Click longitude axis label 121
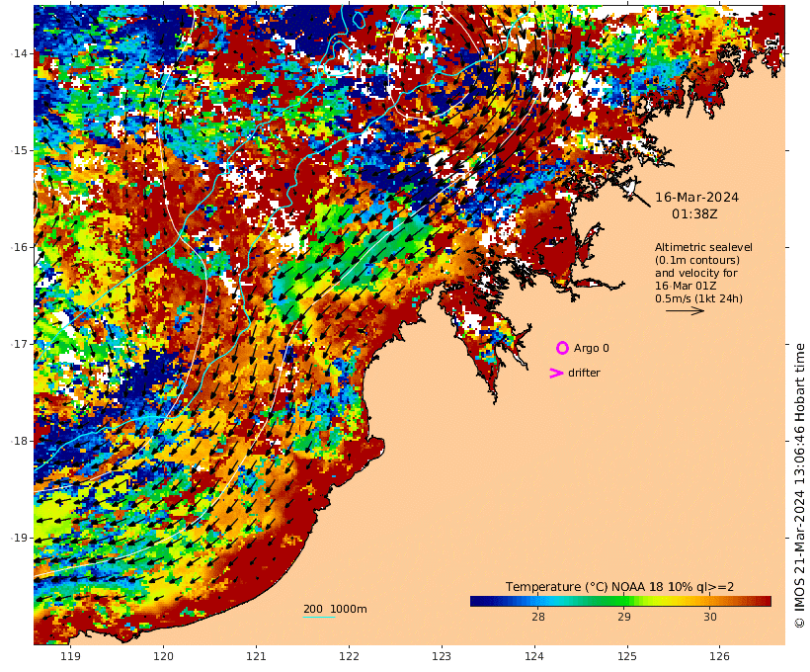 pos(256,656)
